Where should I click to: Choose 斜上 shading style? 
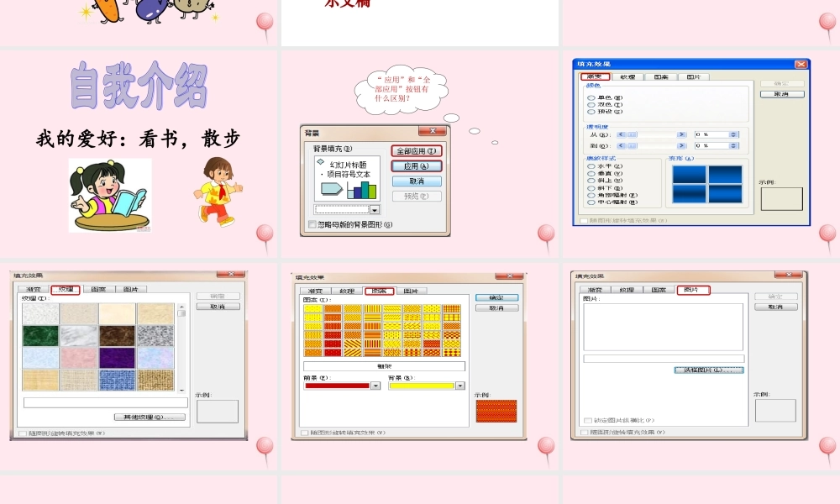click(x=591, y=181)
